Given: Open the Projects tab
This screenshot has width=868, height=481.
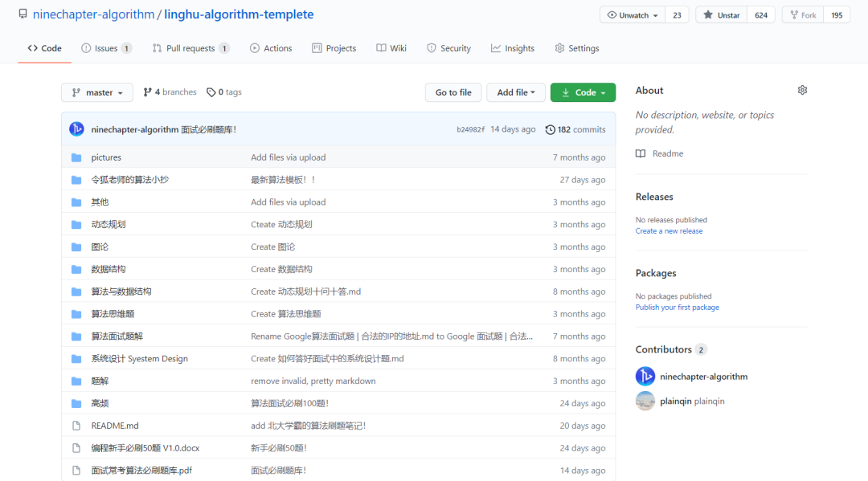Looking at the screenshot, I should 334,48.
